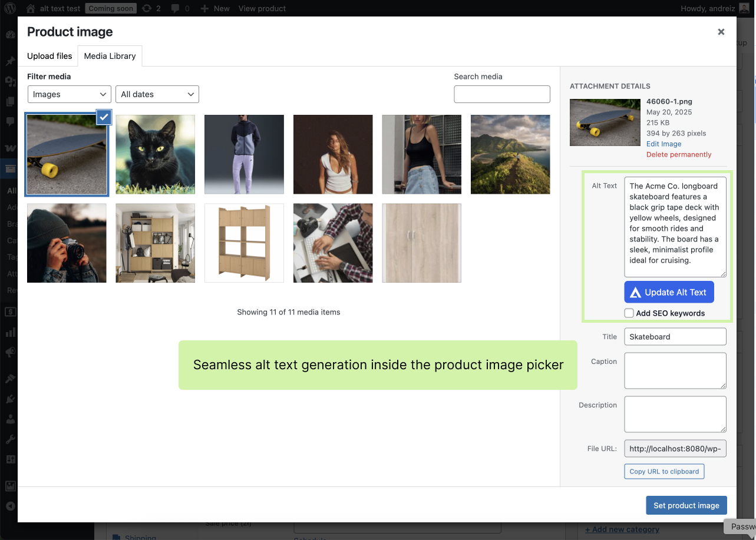This screenshot has height=540, width=756.
Task: Click the Description textarea
Action: (x=675, y=414)
